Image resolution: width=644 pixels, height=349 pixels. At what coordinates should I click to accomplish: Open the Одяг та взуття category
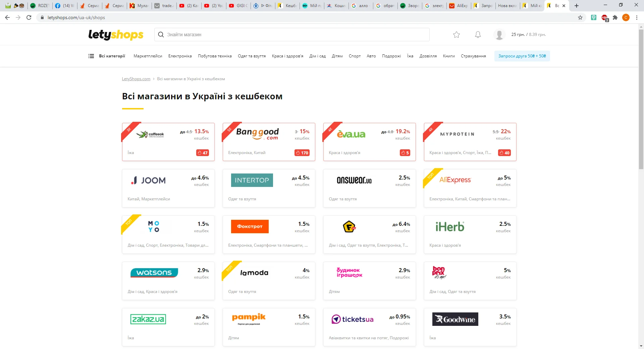pyautogui.click(x=252, y=56)
